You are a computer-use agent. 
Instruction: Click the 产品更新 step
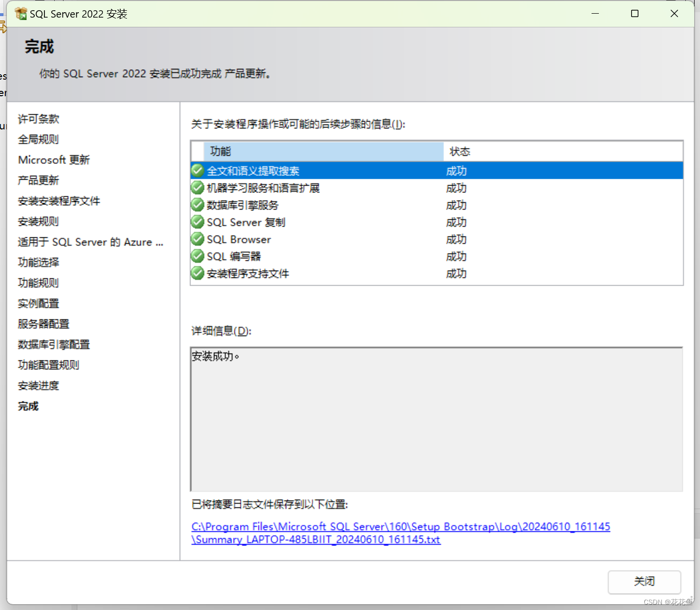(x=39, y=180)
